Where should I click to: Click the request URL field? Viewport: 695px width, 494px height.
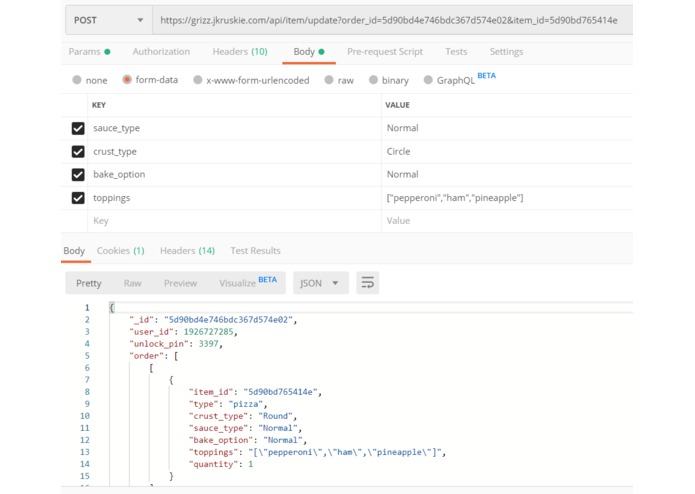coord(392,20)
